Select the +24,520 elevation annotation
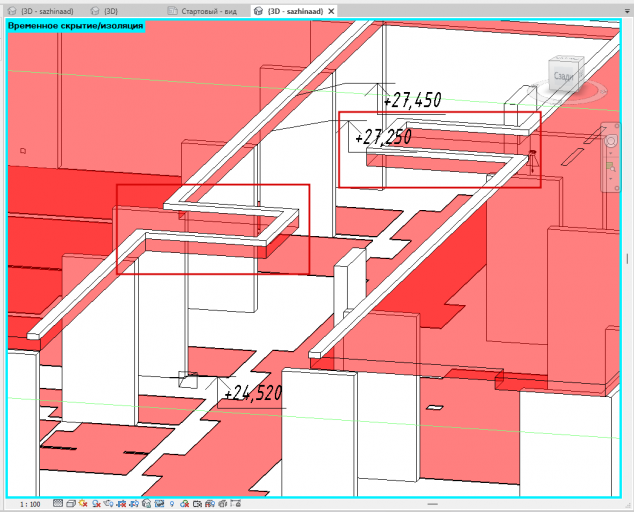The image size is (634, 512). [253, 393]
